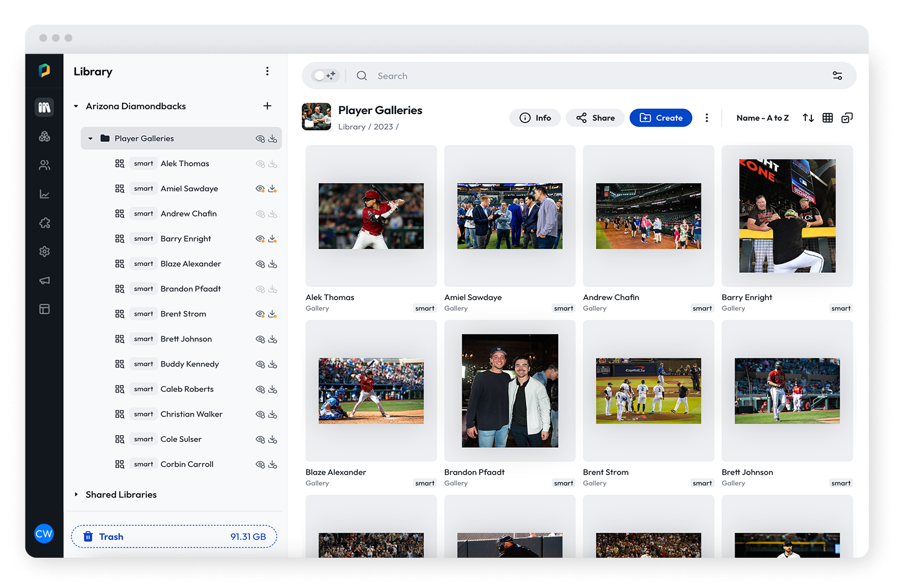This screenshot has width=899, height=588.
Task: Click the search magnifier icon
Action: point(362,75)
